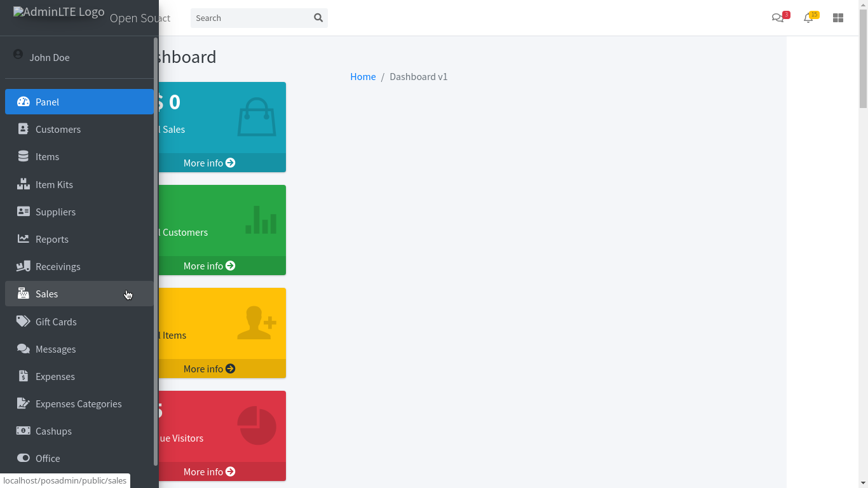Open the John Doe user profile panel

(x=50, y=57)
